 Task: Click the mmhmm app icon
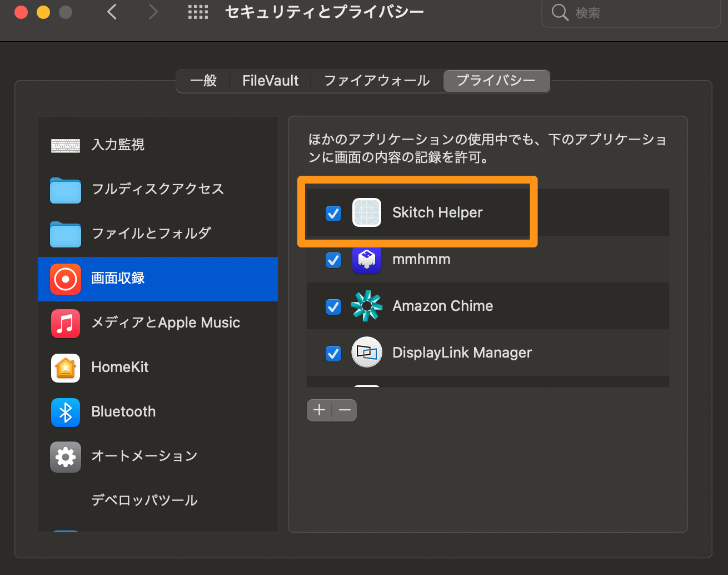coord(367,259)
